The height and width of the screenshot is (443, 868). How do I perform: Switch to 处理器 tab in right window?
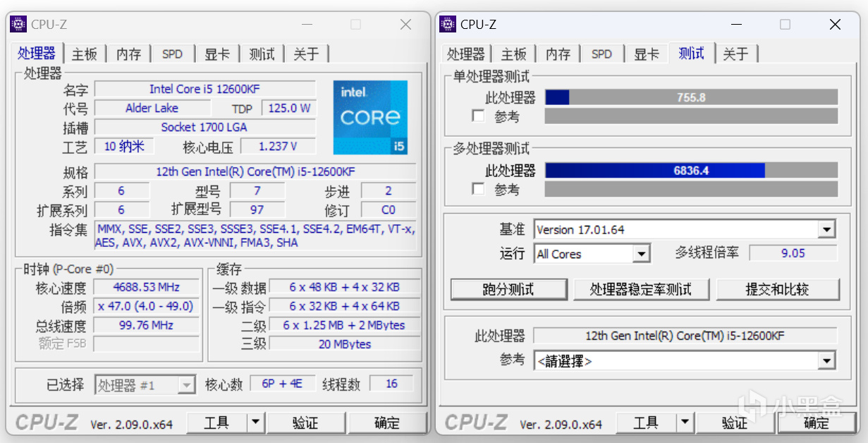[466, 54]
